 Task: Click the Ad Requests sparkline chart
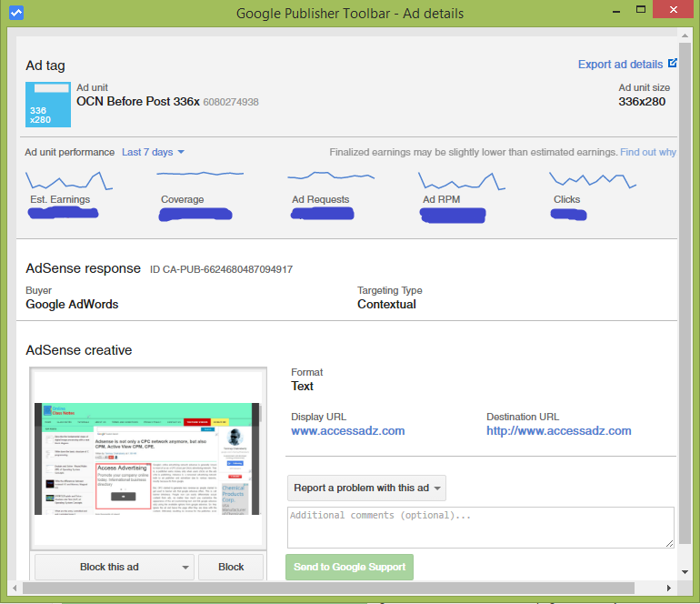331,176
